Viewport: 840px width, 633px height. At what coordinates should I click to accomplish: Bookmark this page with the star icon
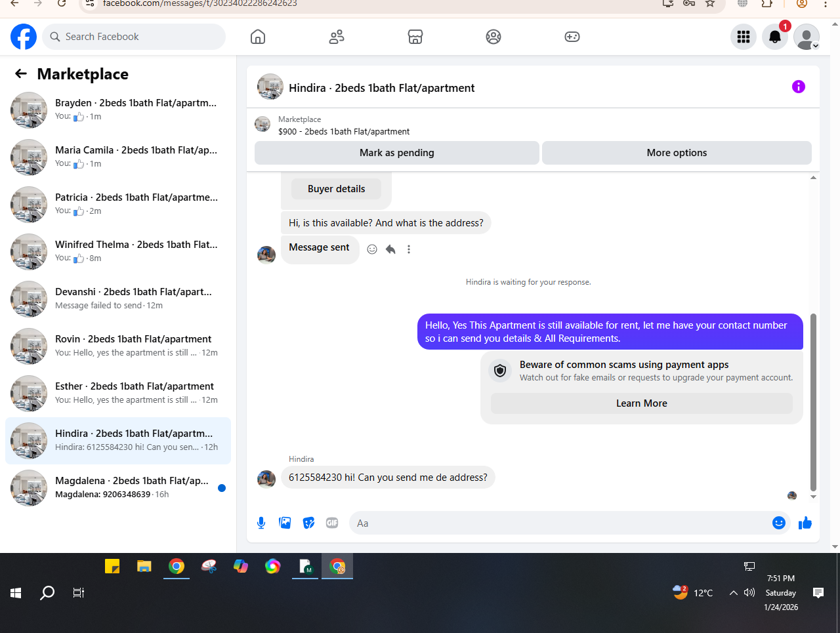click(x=710, y=3)
